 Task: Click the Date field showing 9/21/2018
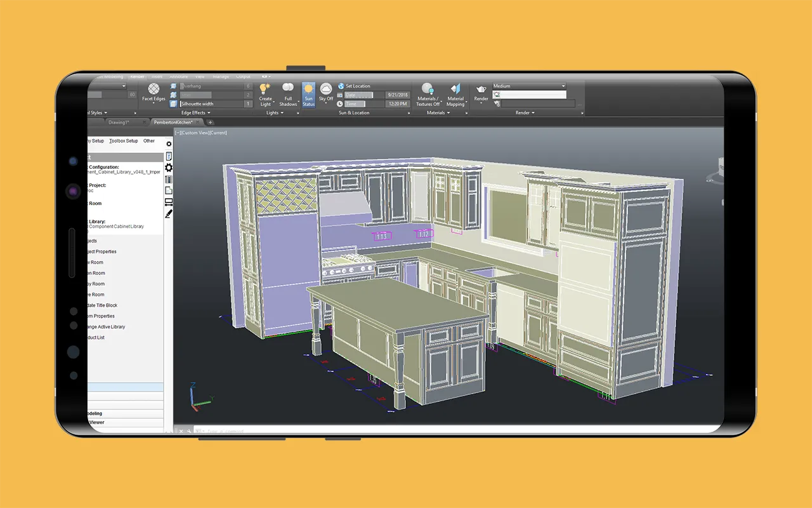click(x=398, y=94)
